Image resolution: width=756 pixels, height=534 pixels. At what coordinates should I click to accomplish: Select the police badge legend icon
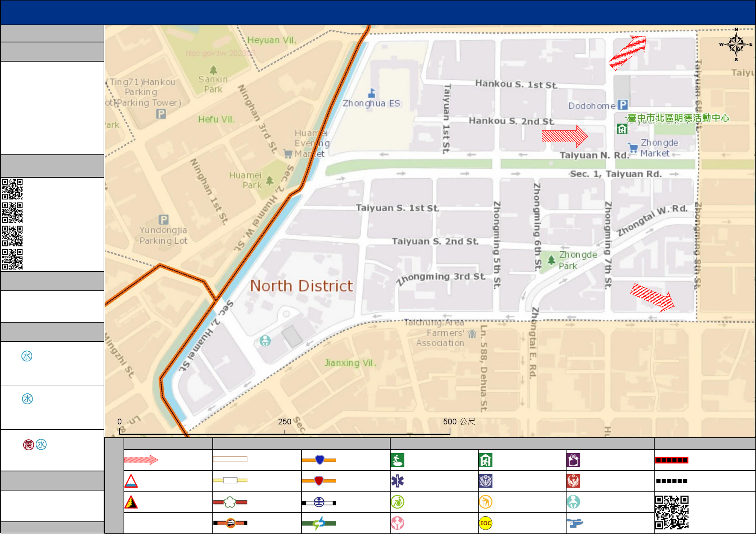[486, 481]
